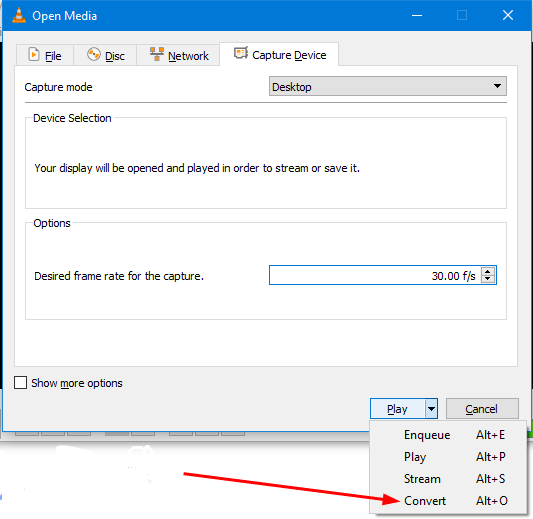Switch to the Network tab
The width and height of the screenshot is (533, 519).
coord(178,55)
